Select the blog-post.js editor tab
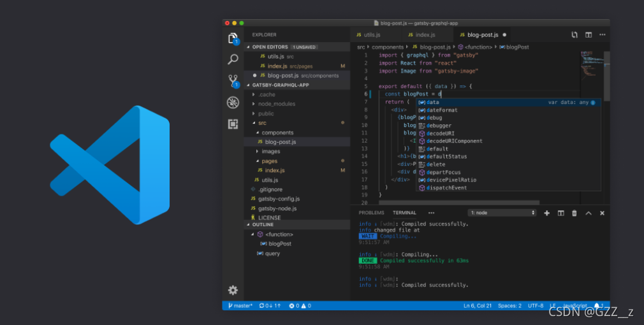644x325 pixels. click(x=483, y=35)
